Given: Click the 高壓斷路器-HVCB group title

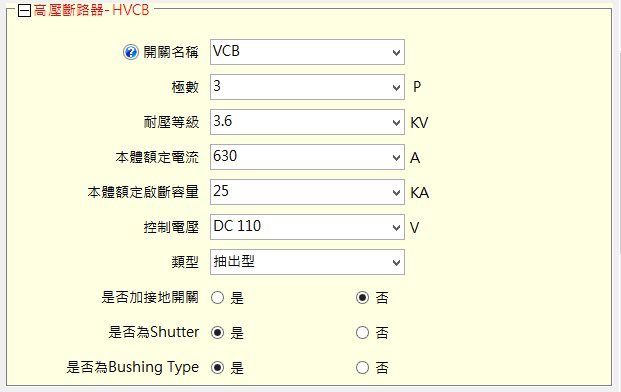Looking at the screenshot, I should (91, 10).
